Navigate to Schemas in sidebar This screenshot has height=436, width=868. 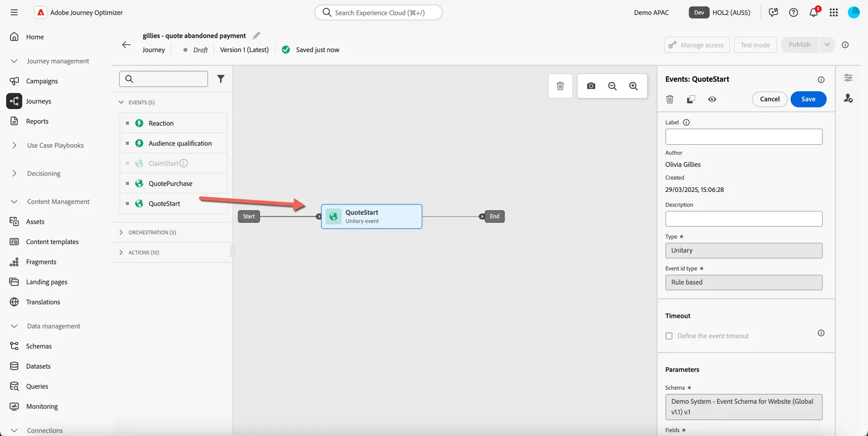click(x=39, y=347)
